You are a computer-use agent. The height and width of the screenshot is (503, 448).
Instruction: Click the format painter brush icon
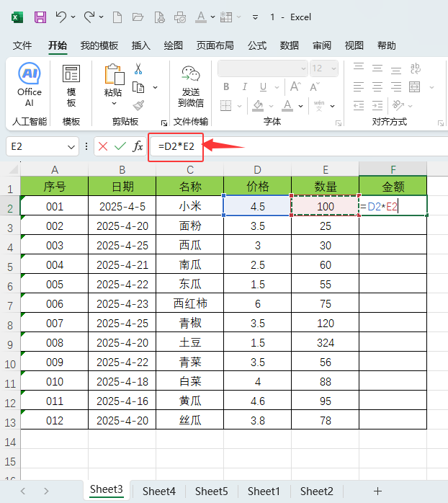(138, 105)
